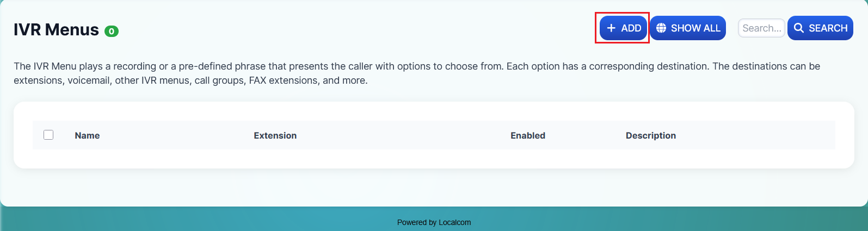Focus the Search text field

tap(761, 28)
